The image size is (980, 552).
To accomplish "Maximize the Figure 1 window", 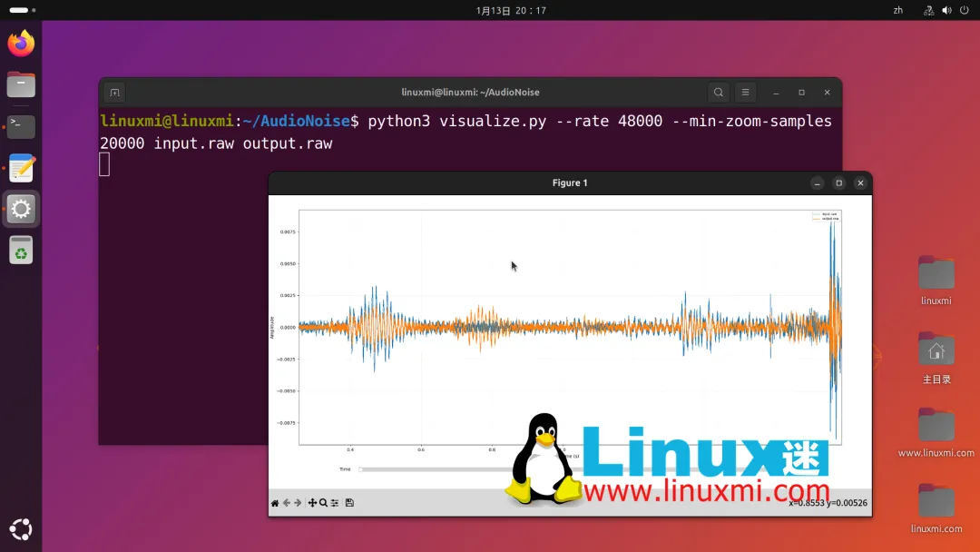I will (838, 183).
